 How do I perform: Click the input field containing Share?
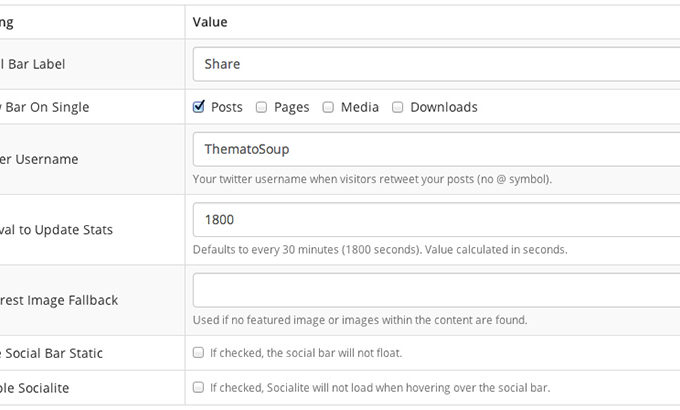(436, 64)
